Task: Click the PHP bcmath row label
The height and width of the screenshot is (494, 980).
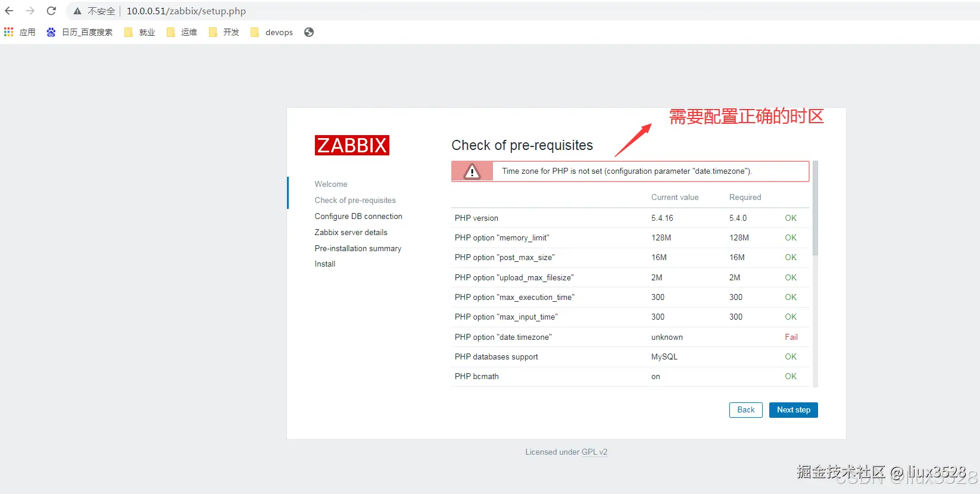Action: [x=476, y=376]
